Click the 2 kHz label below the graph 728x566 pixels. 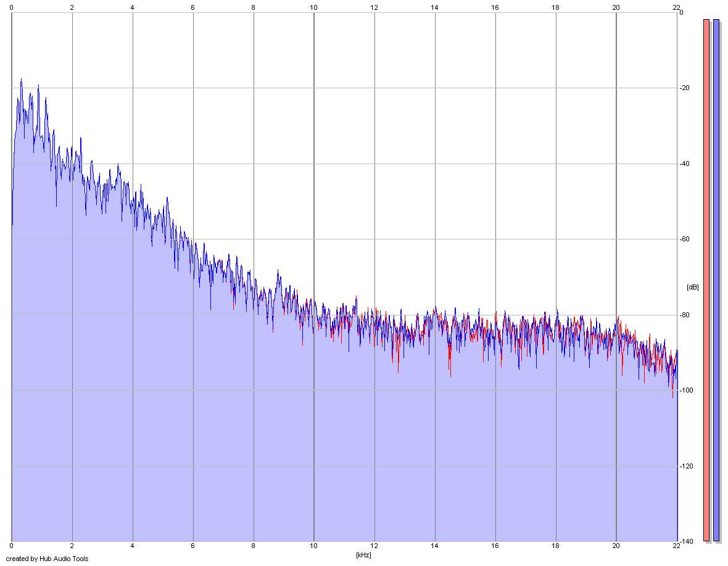72,546
